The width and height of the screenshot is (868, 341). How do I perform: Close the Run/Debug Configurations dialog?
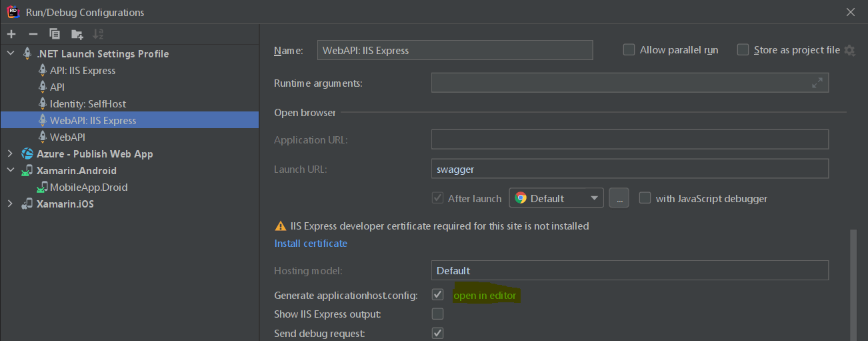click(x=850, y=12)
